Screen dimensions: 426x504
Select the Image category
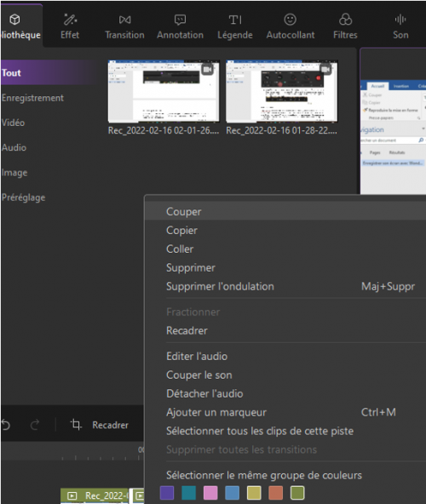click(14, 173)
